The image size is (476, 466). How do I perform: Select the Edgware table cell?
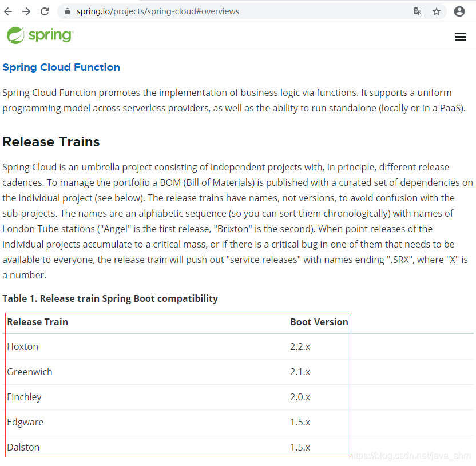[25, 422]
